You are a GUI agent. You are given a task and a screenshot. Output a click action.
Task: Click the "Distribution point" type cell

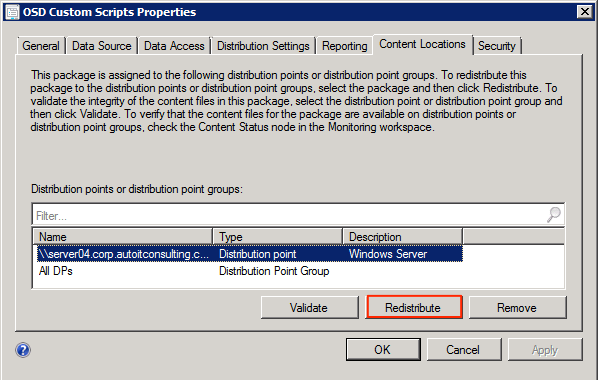coord(257,254)
